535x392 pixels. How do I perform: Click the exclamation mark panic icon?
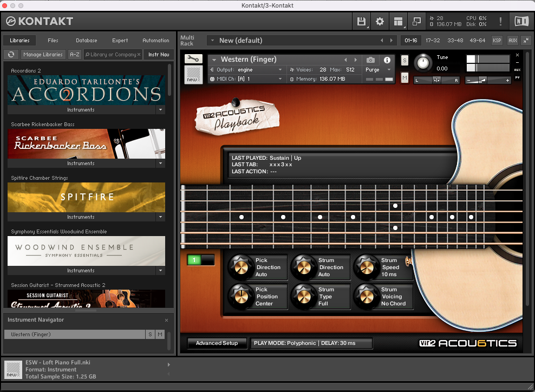[500, 22]
